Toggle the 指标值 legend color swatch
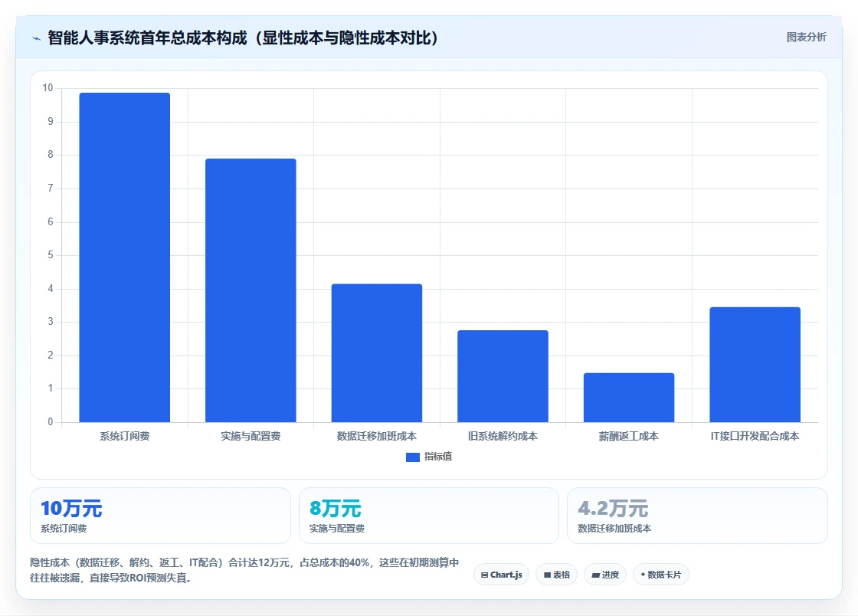858x616 pixels. click(413, 457)
